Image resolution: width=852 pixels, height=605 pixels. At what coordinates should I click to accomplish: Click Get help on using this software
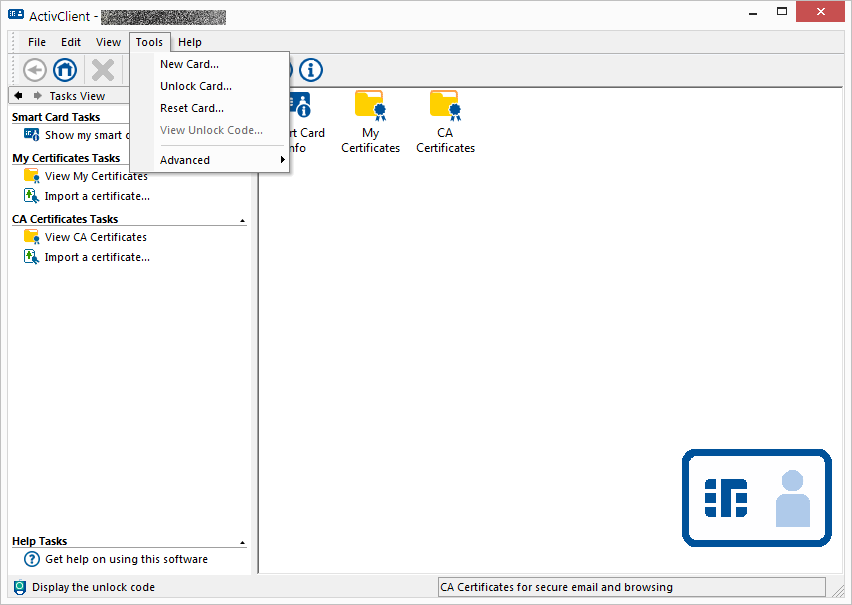click(x=126, y=559)
